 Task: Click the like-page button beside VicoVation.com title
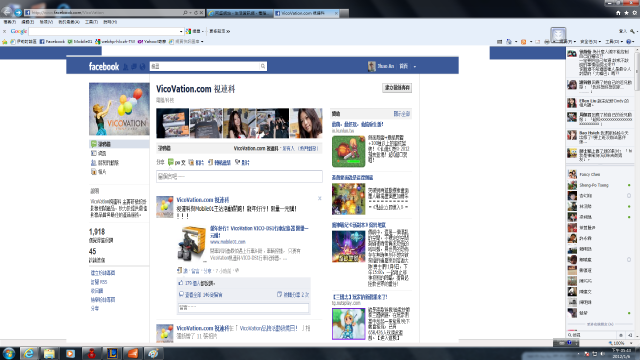(397, 88)
